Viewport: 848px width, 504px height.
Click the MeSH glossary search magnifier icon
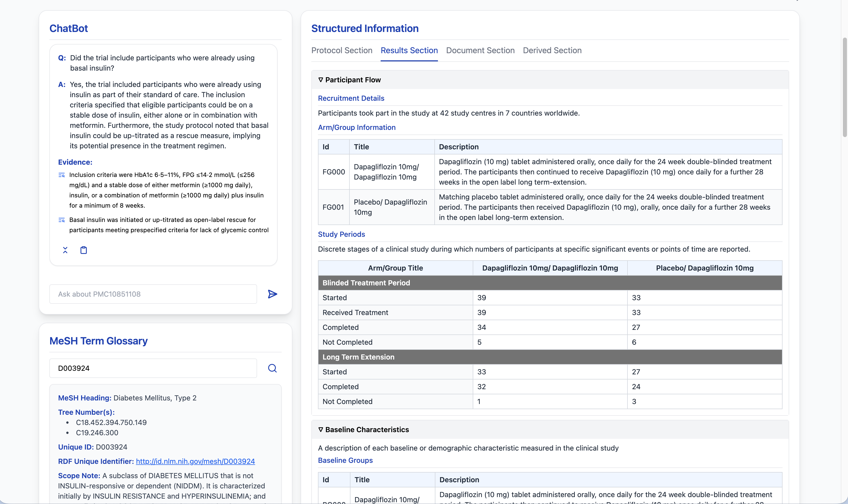click(x=272, y=368)
